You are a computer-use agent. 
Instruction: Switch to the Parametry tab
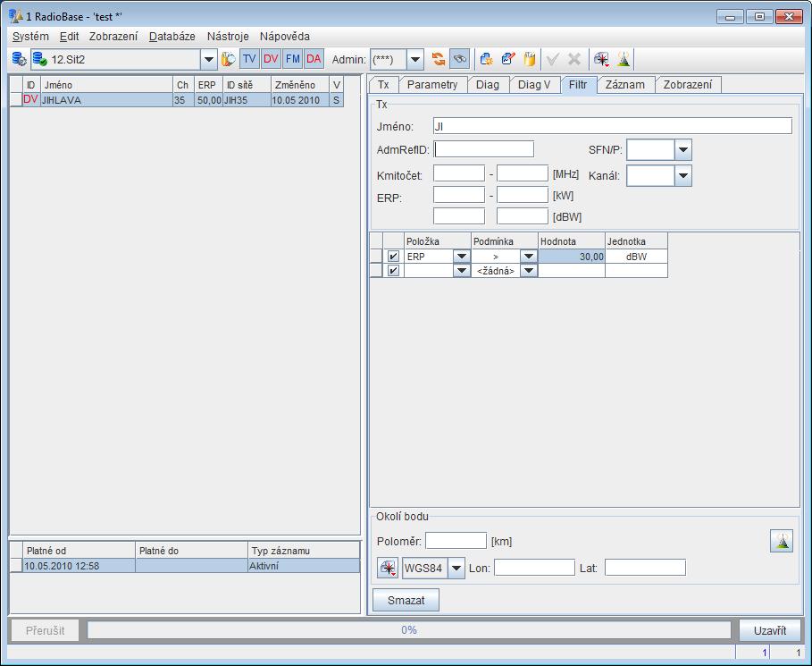[x=432, y=85]
